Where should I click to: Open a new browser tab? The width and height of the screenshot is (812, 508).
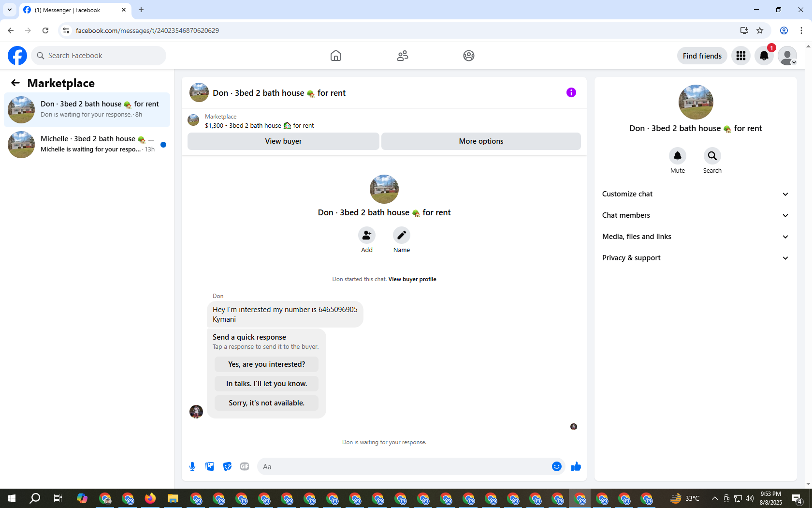tap(141, 10)
